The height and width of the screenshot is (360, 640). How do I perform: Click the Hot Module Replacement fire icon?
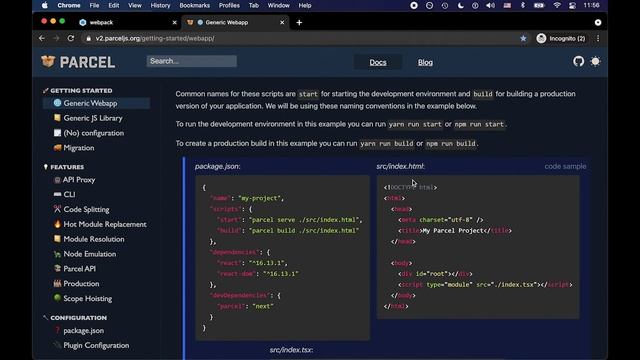point(58,224)
